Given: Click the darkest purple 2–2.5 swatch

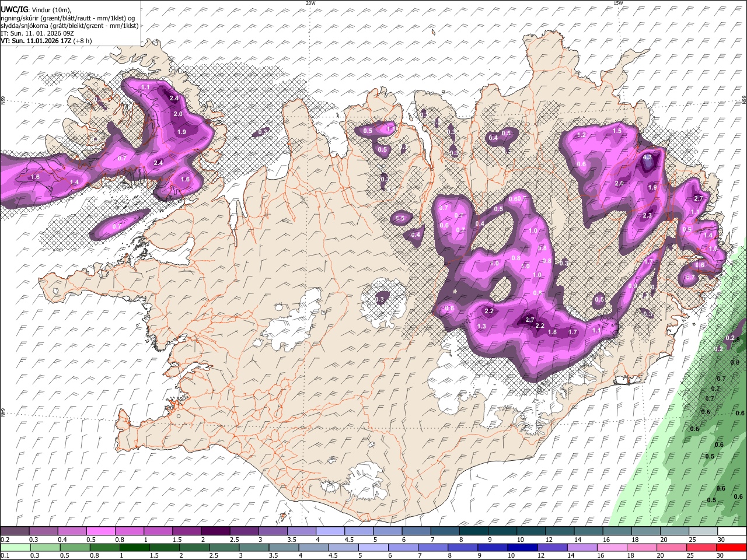Looking at the screenshot, I should [215, 531].
